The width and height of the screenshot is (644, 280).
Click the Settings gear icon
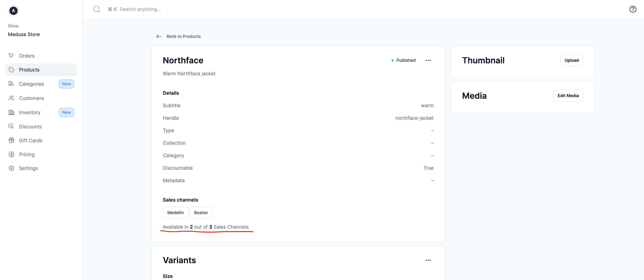click(x=11, y=168)
